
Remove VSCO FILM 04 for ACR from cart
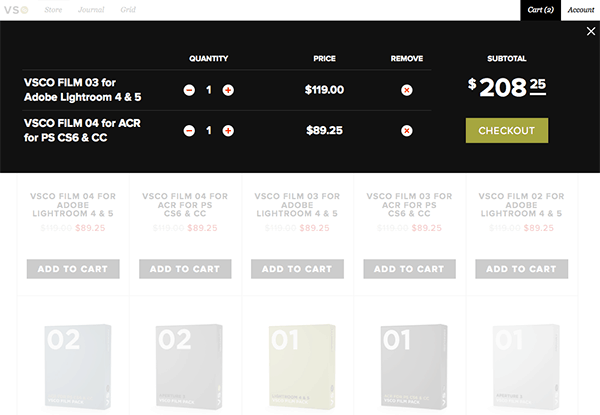click(406, 131)
